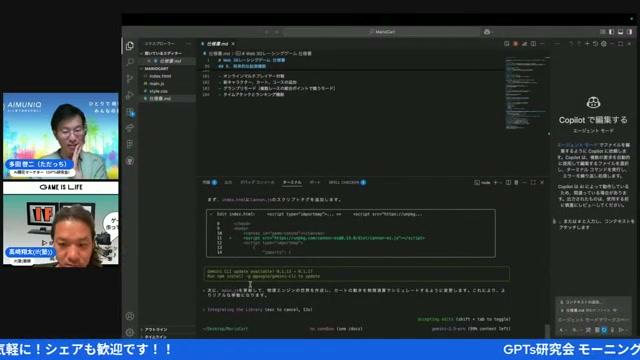
Task: Click the terminal vertical scrollbar
Action: (x=547, y=331)
